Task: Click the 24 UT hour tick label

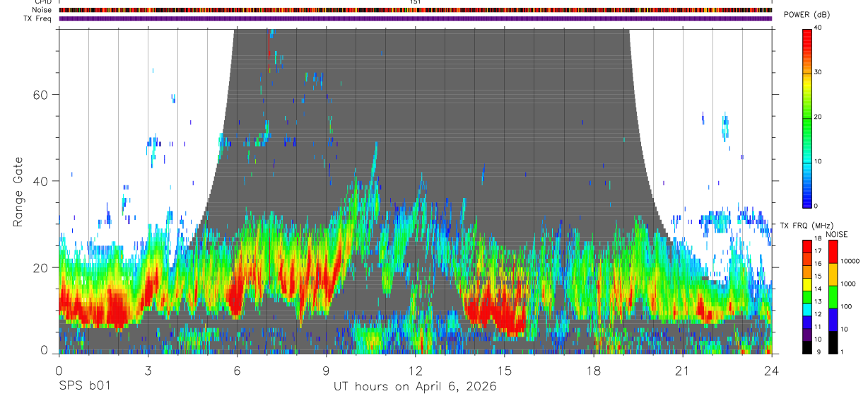Action: click(x=772, y=370)
